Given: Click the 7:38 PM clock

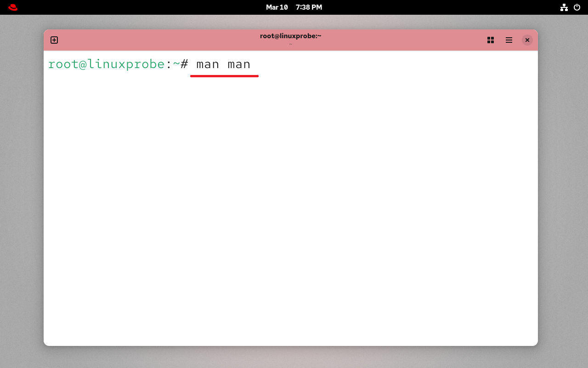Looking at the screenshot, I should (309, 7).
